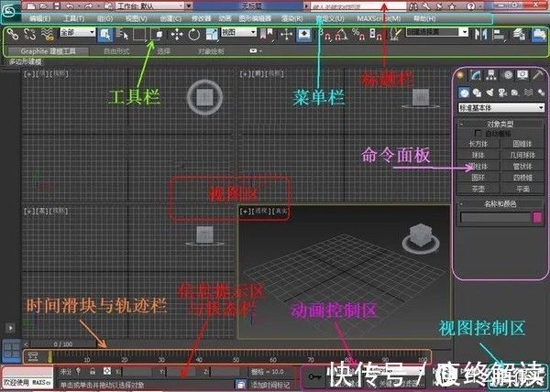Click the 3ds Max application logo button
Image resolution: width=550 pixels, height=392 pixels.
tap(9, 10)
